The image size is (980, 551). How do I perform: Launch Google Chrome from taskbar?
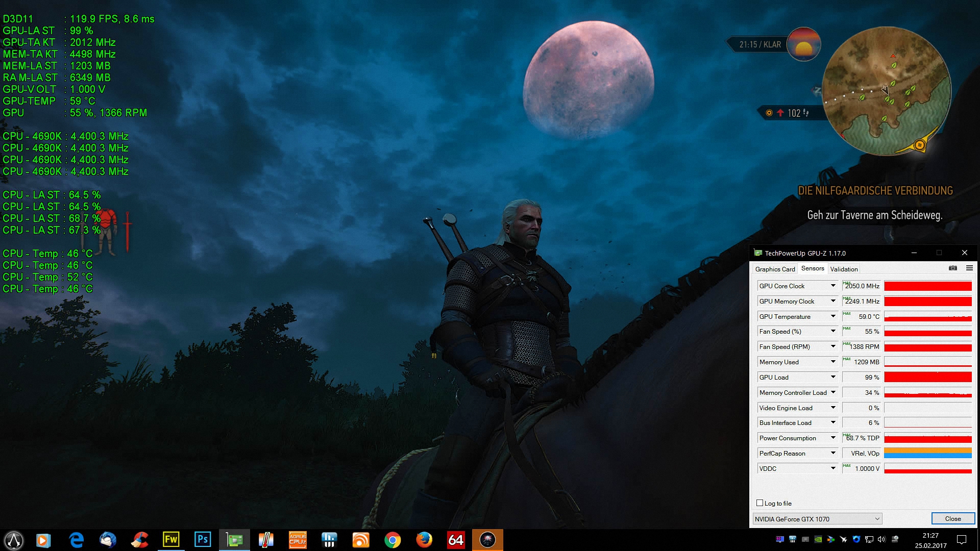click(x=393, y=540)
